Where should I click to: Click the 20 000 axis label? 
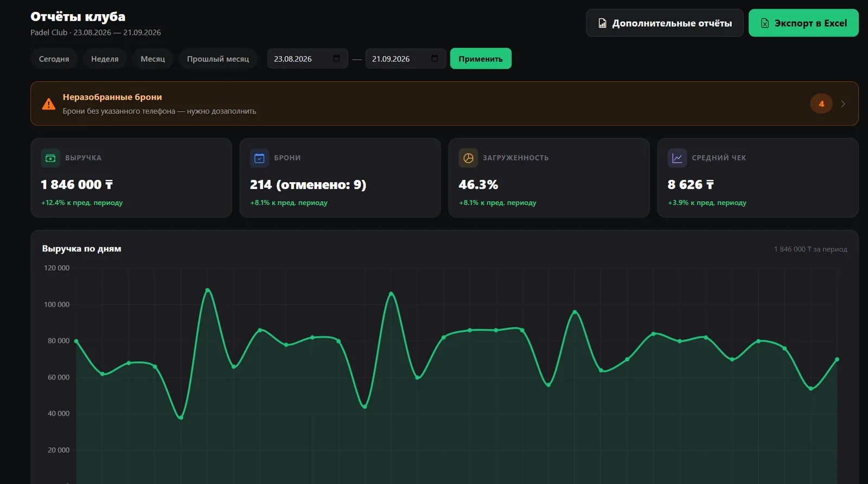point(59,450)
